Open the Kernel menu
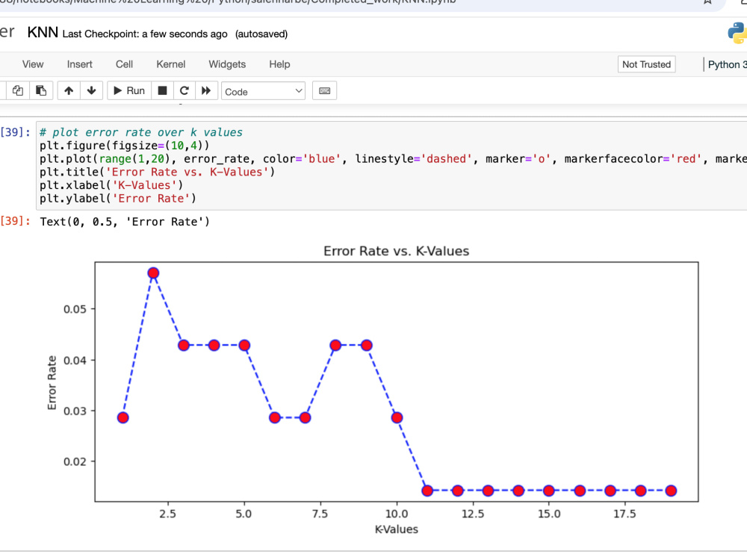The height and width of the screenshot is (560, 747). 170,64
